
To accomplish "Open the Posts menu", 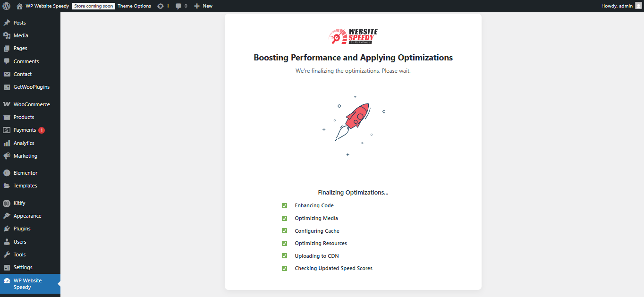I will click(x=30, y=23).
